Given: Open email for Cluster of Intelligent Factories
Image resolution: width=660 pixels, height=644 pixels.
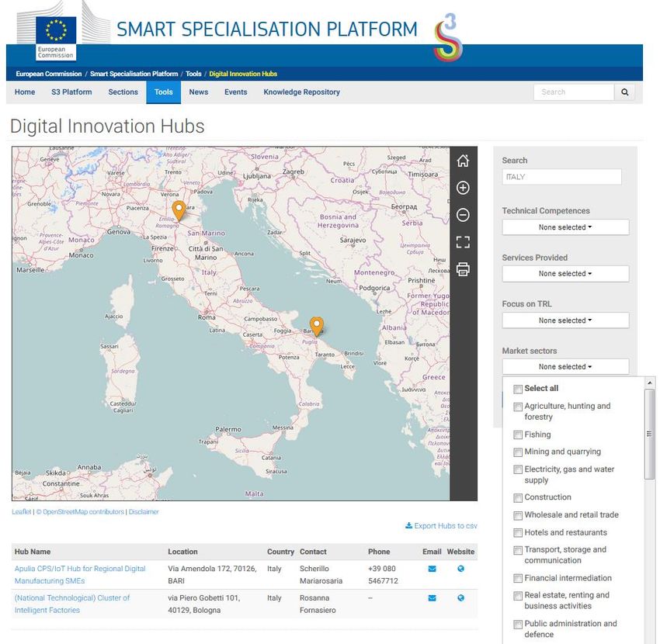Looking at the screenshot, I should coord(432,598).
